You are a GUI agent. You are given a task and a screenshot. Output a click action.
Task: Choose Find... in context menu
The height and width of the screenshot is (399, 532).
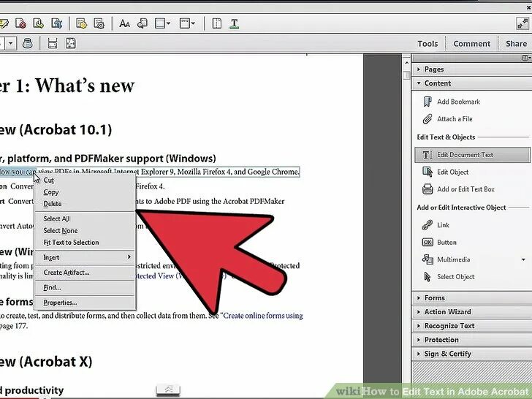pyautogui.click(x=85, y=288)
